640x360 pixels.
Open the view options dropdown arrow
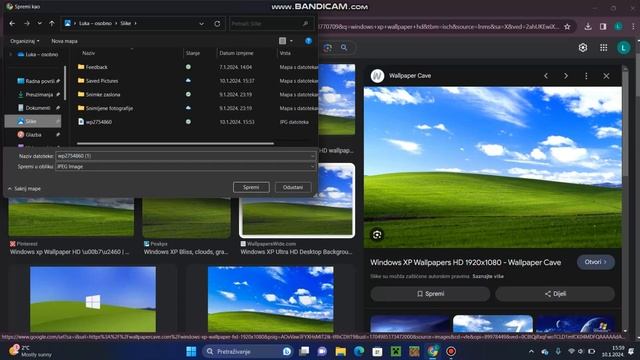[x=291, y=41]
